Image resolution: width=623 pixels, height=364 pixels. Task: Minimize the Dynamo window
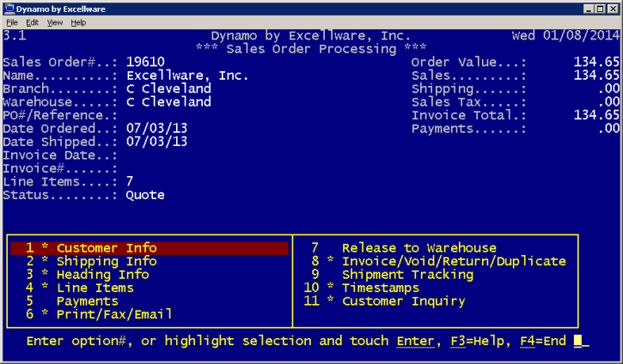[589, 9]
